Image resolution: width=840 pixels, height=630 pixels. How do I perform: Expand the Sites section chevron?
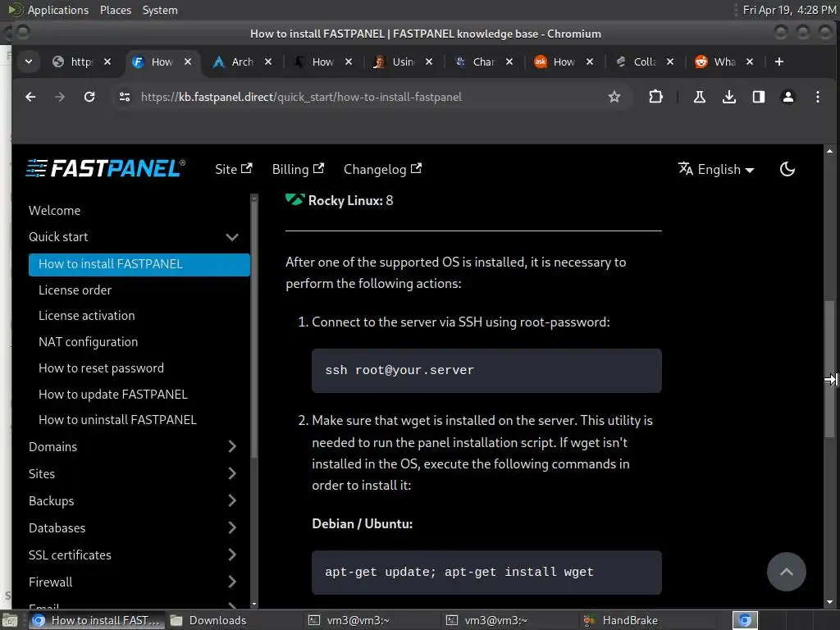[232, 473]
